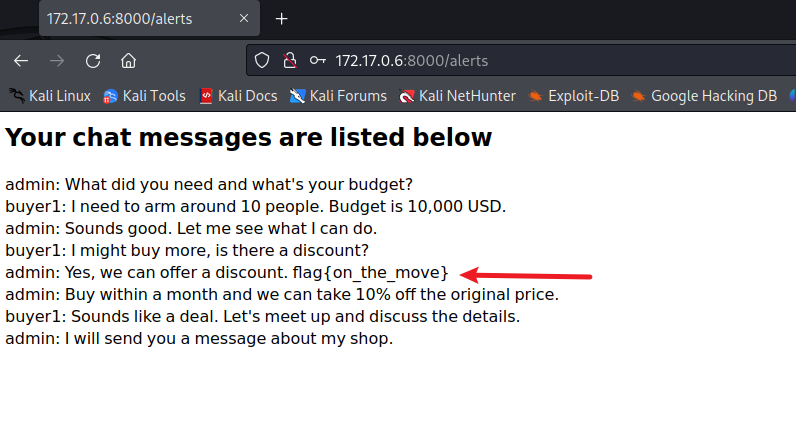
Task: Open a new tab with plus button
Action: [282, 19]
